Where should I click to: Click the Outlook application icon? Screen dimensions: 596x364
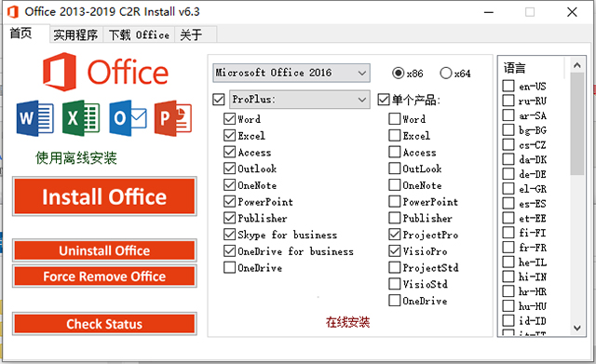[128, 118]
